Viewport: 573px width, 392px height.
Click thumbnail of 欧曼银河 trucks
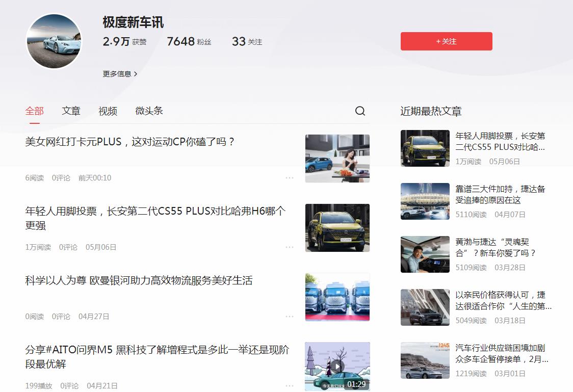pos(337,297)
